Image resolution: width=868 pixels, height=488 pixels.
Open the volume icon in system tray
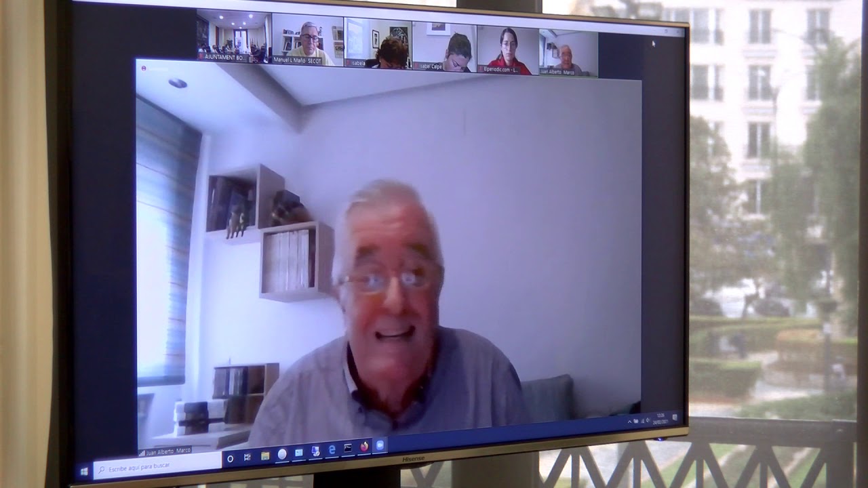pyautogui.click(x=648, y=420)
